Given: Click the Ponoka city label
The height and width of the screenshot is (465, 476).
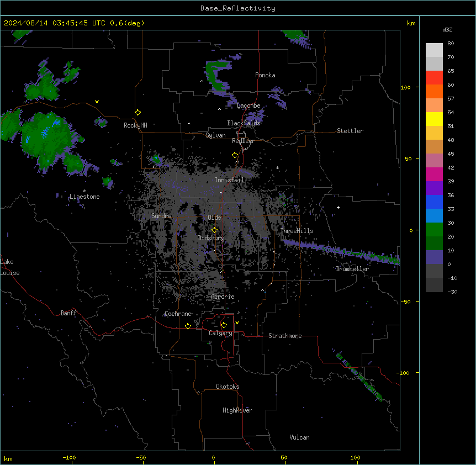Looking at the screenshot, I should pos(265,75).
